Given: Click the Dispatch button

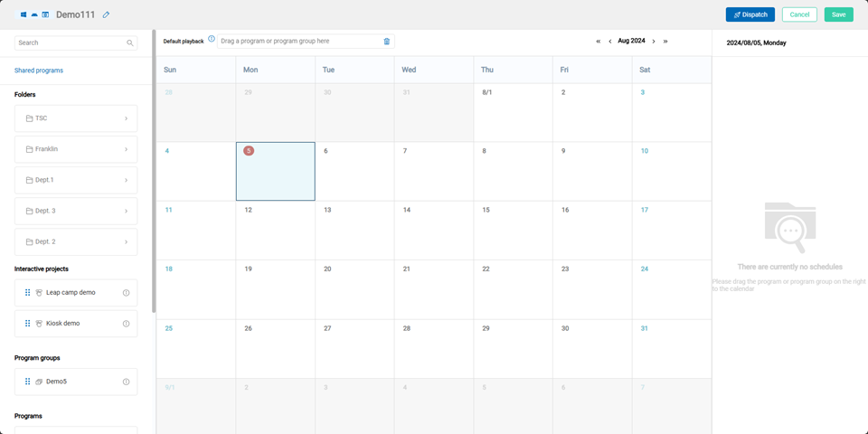Looking at the screenshot, I should pyautogui.click(x=750, y=14).
